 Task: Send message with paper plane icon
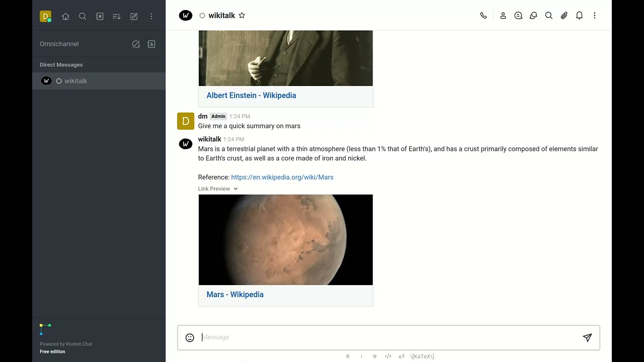[x=587, y=338]
